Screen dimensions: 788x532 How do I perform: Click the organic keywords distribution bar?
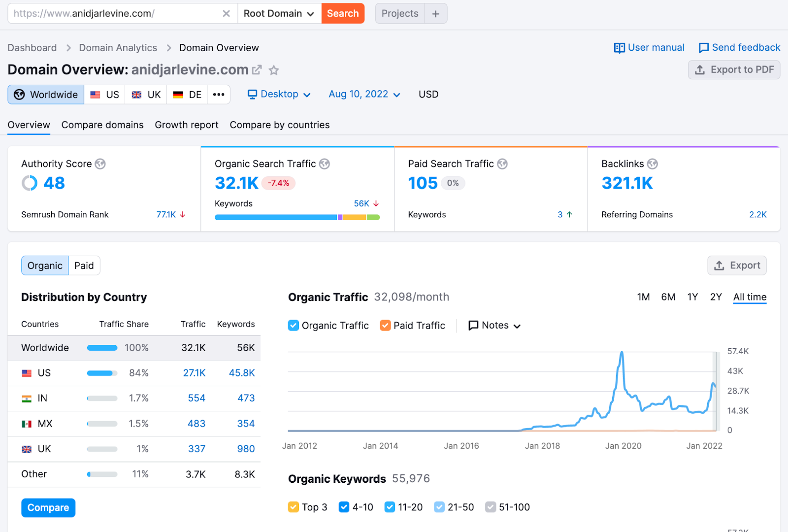[297, 217]
